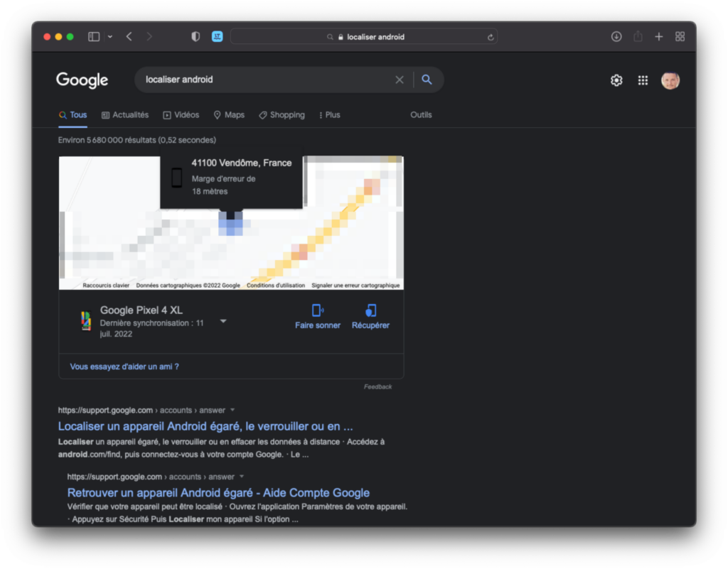Click the Google logo

pos(82,80)
